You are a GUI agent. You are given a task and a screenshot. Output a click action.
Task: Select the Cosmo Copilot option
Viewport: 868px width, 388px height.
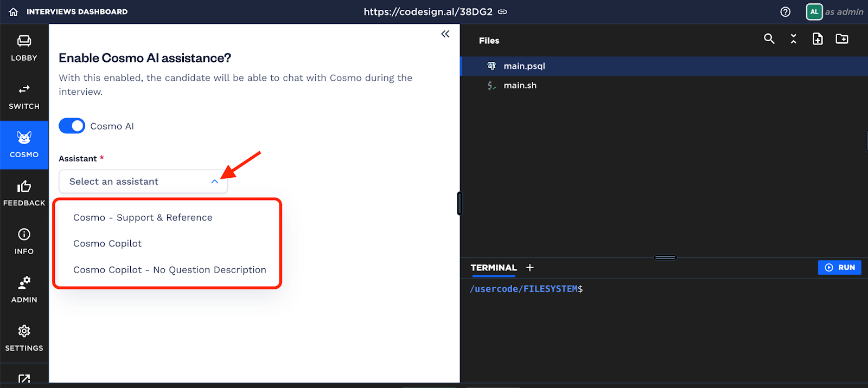click(x=107, y=243)
